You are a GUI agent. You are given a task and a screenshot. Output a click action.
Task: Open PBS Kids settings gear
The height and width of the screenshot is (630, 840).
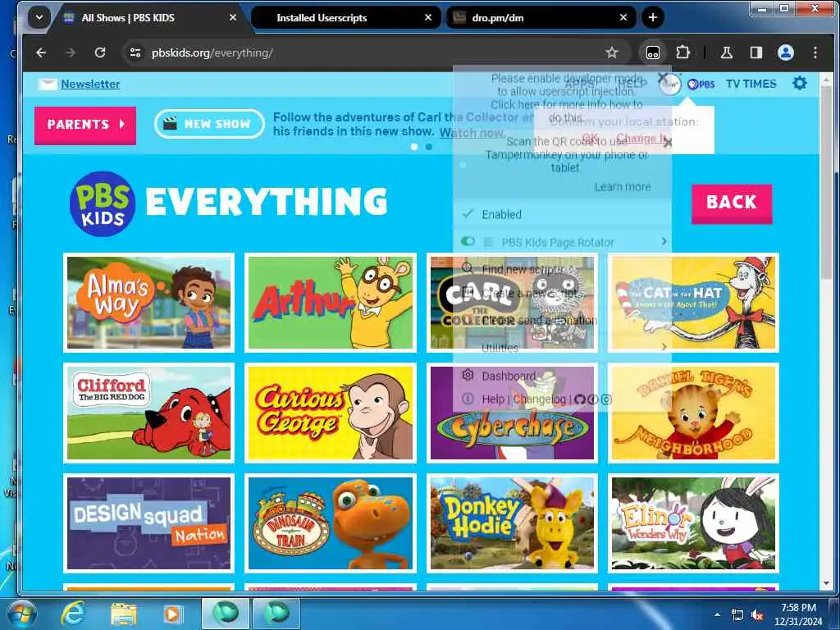[799, 83]
